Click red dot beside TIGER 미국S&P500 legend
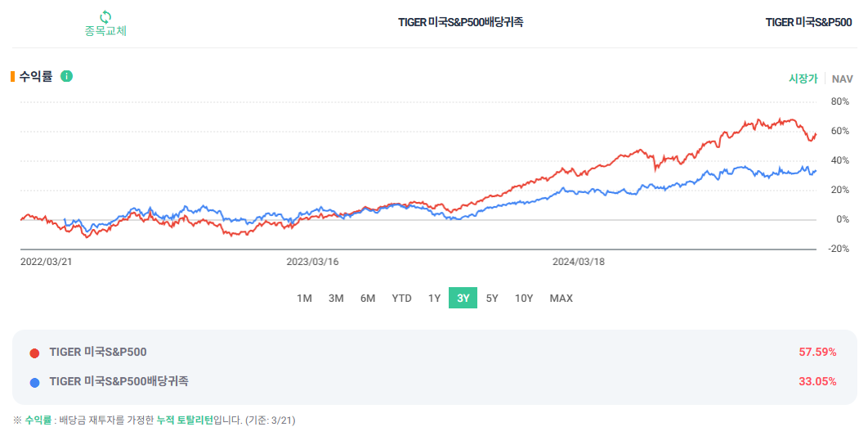This screenshot has width=868, height=436. click(x=34, y=353)
